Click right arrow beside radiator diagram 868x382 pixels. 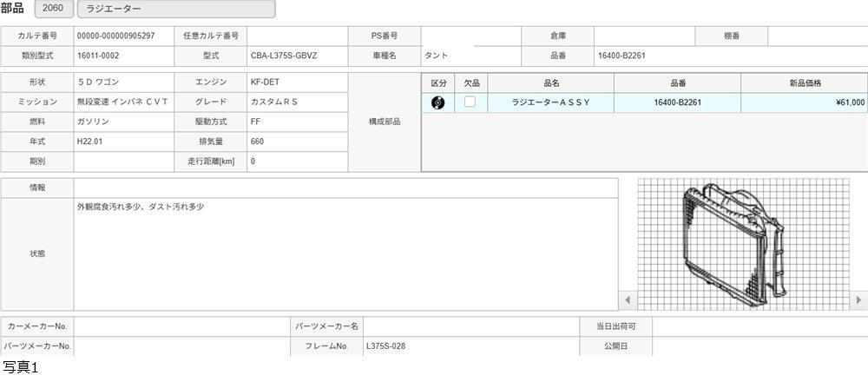tap(858, 300)
